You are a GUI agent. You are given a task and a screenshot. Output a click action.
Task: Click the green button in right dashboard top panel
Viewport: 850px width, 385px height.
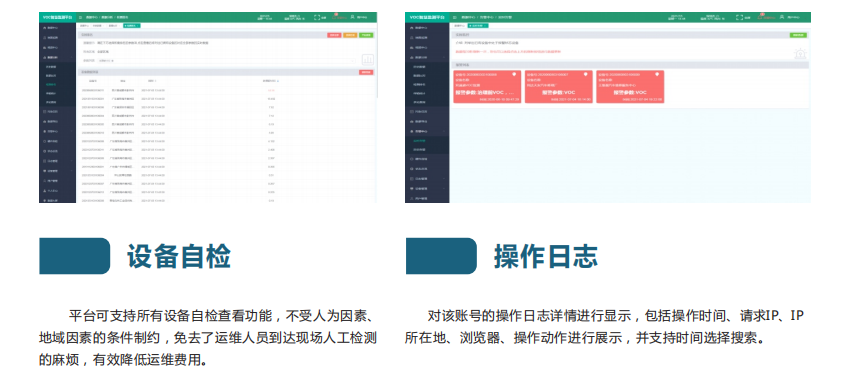[798, 35]
